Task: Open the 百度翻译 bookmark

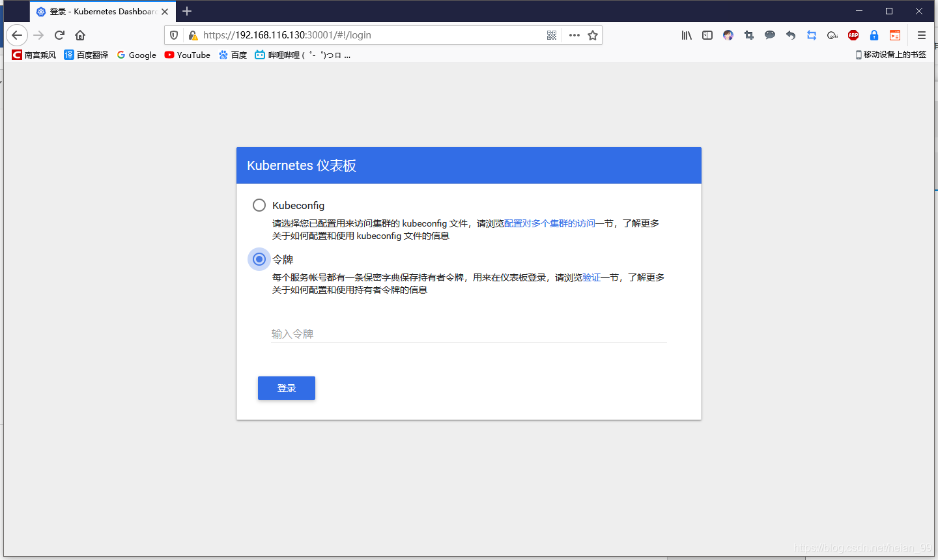Action: pyautogui.click(x=86, y=55)
